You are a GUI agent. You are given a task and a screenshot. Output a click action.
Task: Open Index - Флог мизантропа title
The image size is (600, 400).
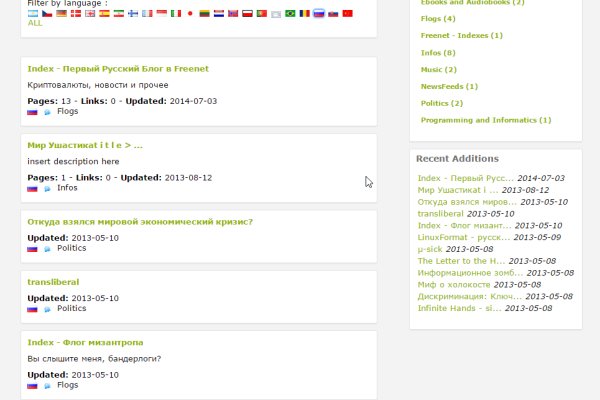click(x=85, y=343)
